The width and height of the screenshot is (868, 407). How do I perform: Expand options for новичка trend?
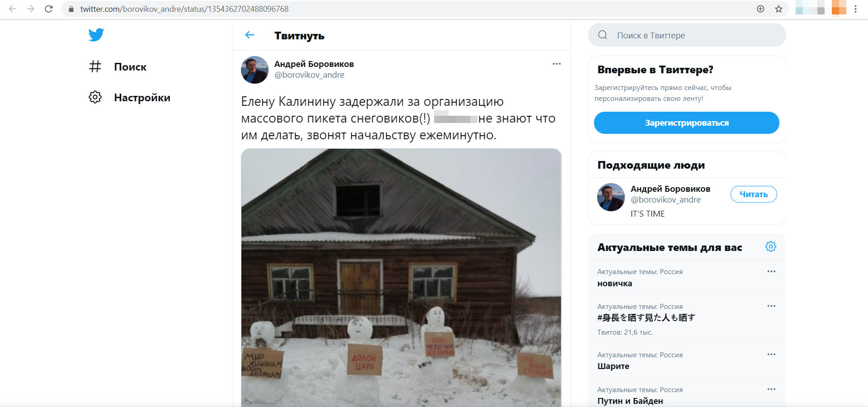click(771, 271)
